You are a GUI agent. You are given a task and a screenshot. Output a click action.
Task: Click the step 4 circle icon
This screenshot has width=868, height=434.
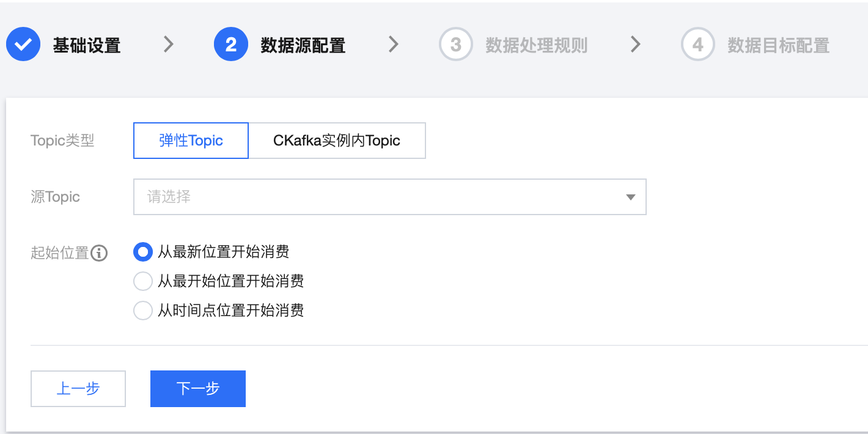(698, 45)
